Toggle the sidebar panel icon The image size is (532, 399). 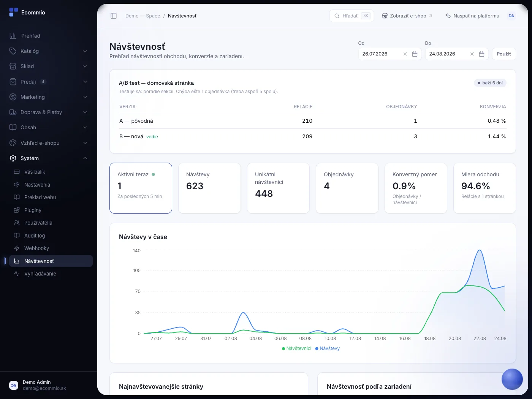click(x=114, y=16)
